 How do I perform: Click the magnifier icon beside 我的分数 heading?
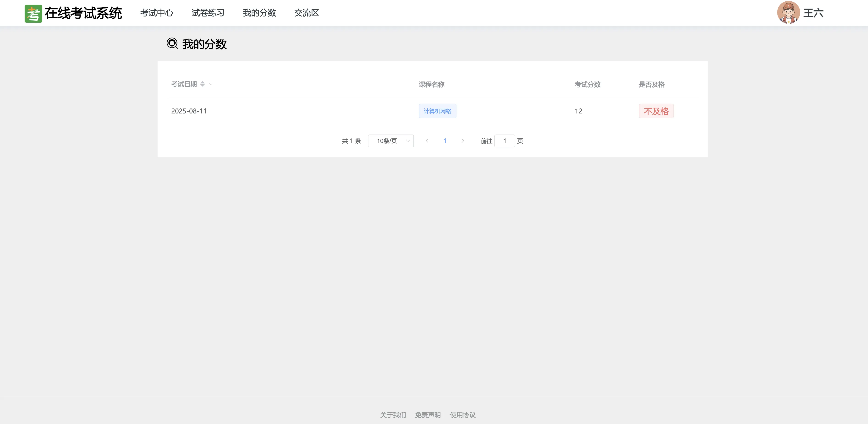(172, 44)
